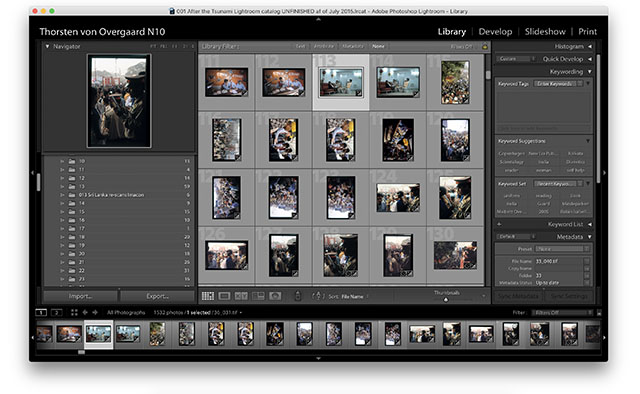Viewport: 640px width, 394px height.
Task: Open Keyword Set Recent Keywords dropdown
Action: pos(558,184)
